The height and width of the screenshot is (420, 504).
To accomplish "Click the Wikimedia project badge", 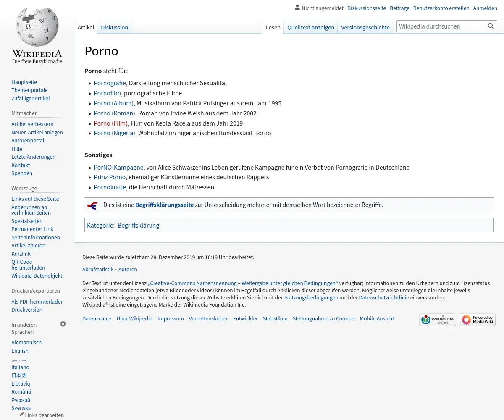I will pos(437,320).
